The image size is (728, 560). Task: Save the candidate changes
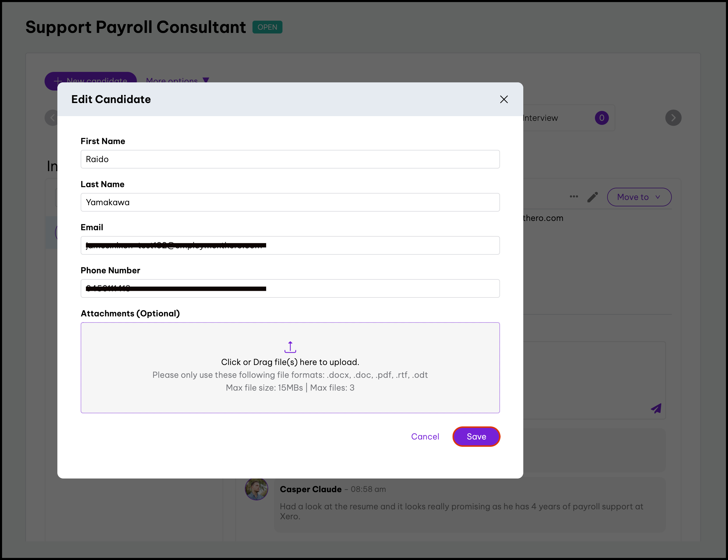(476, 436)
